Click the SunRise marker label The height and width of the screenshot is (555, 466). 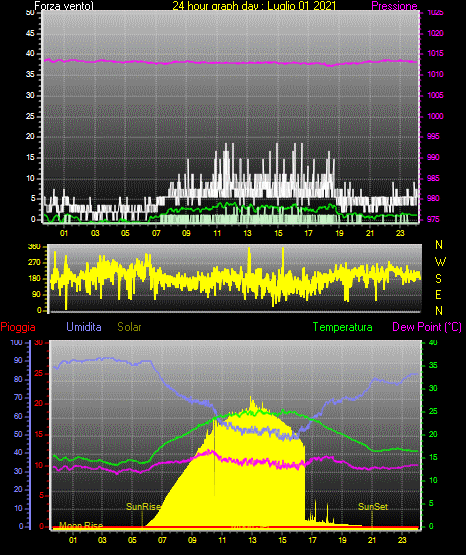click(143, 507)
